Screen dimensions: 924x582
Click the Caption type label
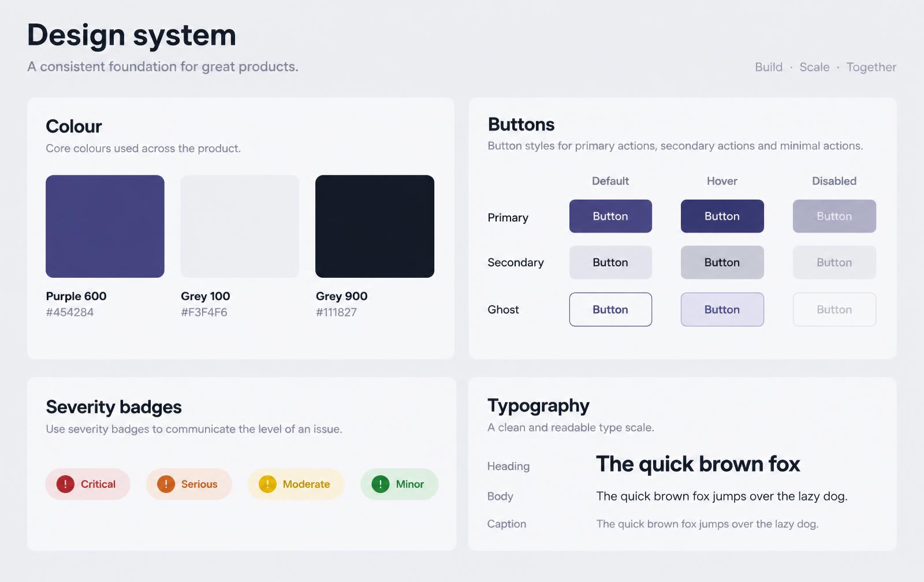point(506,524)
